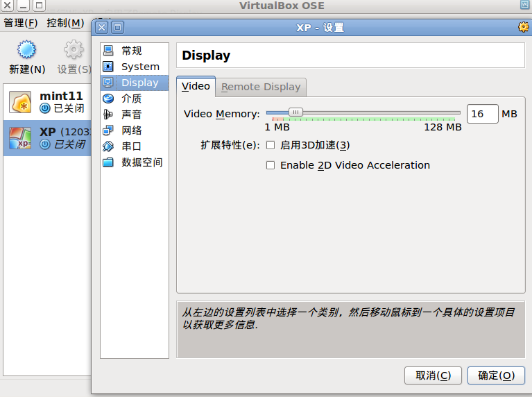Click the XP power-off status icon
This screenshot has height=397, width=532.
coord(45,144)
